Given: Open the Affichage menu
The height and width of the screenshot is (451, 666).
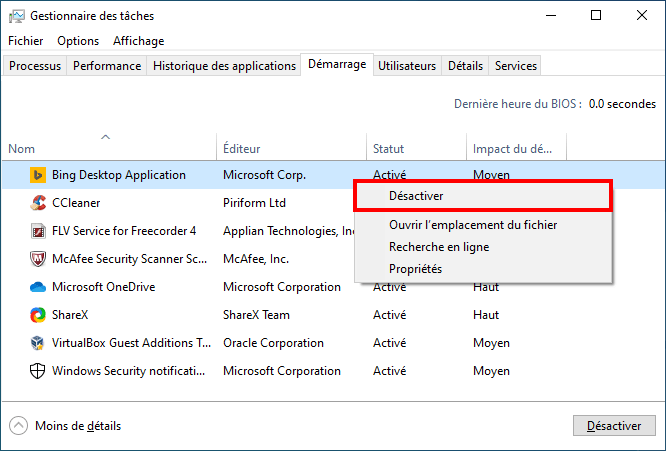Looking at the screenshot, I should coord(138,41).
